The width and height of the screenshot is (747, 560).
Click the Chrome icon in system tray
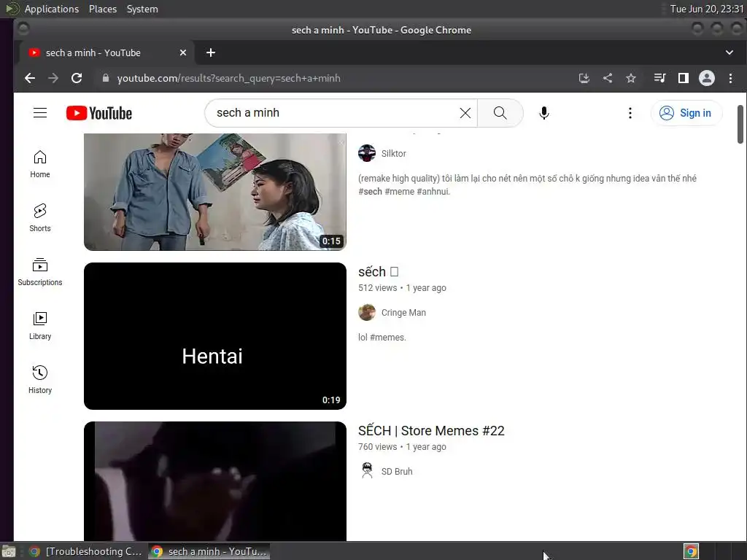click(x=691, y=552)
